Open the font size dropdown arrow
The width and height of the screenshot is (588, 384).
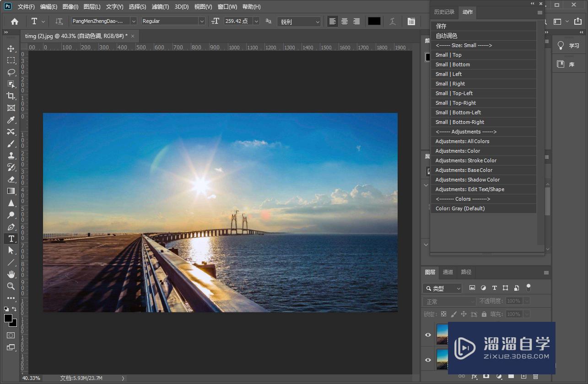(x=256, y=21)
